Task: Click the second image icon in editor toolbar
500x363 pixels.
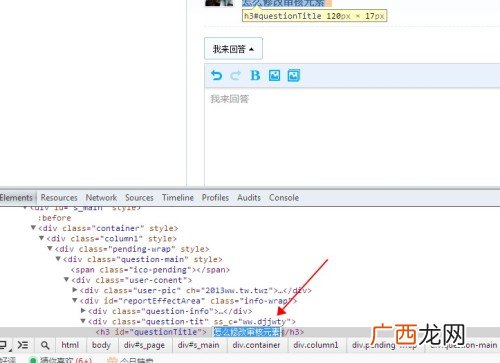Action: pos(294,75)
